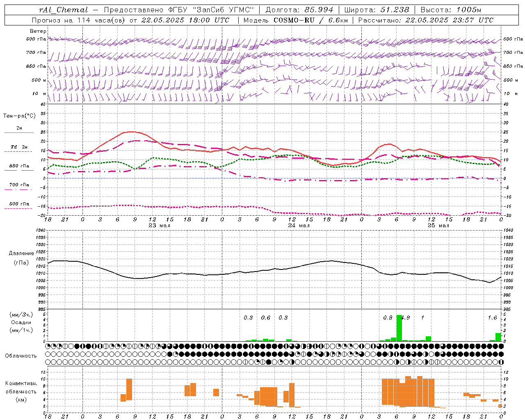Click the Тем-ра(°C) panel label
This screenshot has height=420, width=525.
click(x=19, y=116)
